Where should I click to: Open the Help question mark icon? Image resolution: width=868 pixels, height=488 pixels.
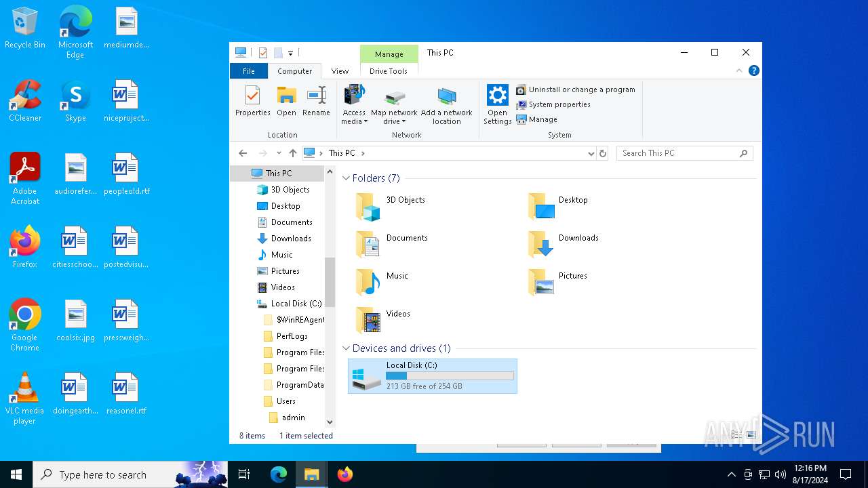(753, 70)
